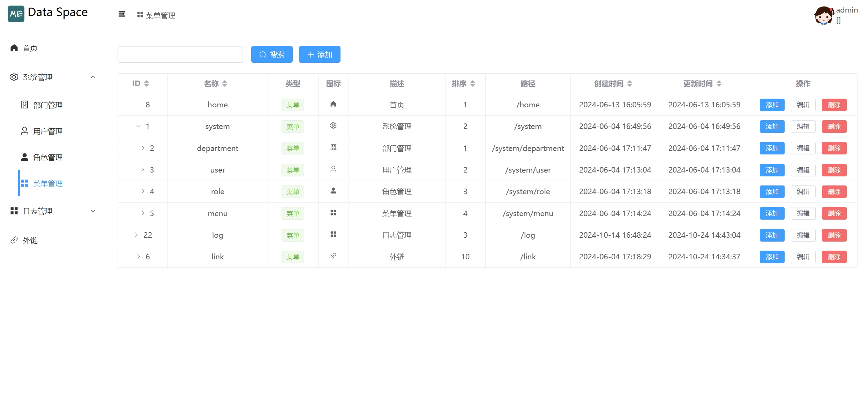This screenshot has width=868, height=403.
Task: Click the house icon beside 首页 in sidebar
Action: [14, 48]
